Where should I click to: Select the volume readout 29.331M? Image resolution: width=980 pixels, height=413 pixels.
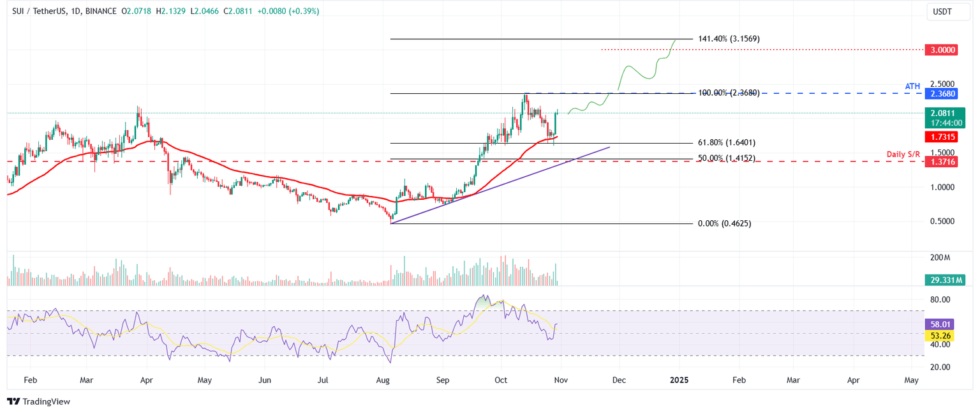[944, 280]
